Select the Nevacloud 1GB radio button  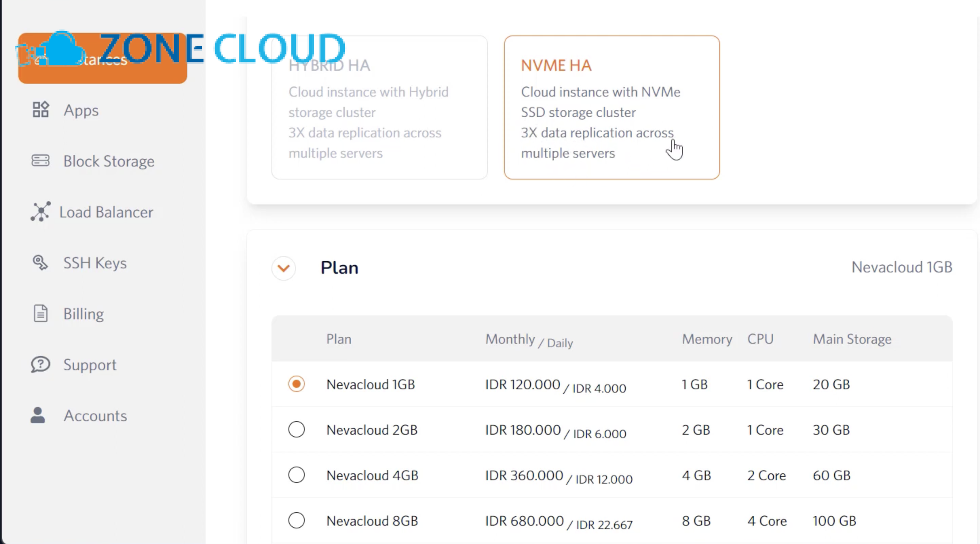point(296,384)
